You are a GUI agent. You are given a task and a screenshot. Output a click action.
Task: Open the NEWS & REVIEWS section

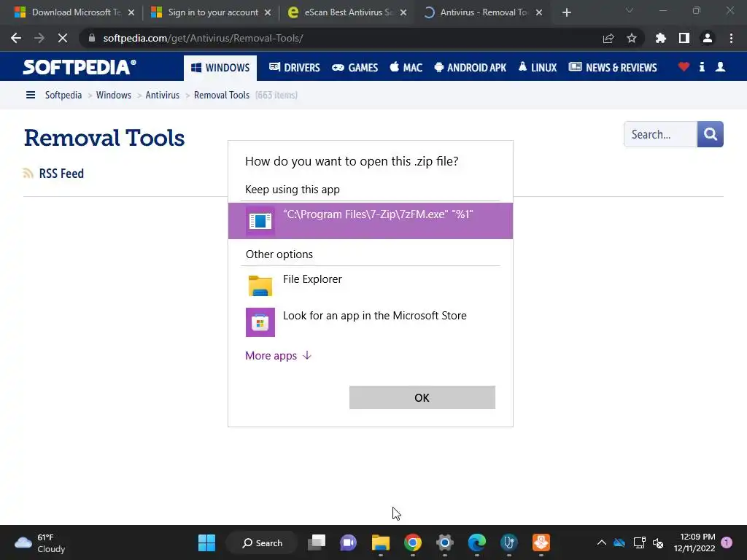pyautogui.click(x=613, y=68)
